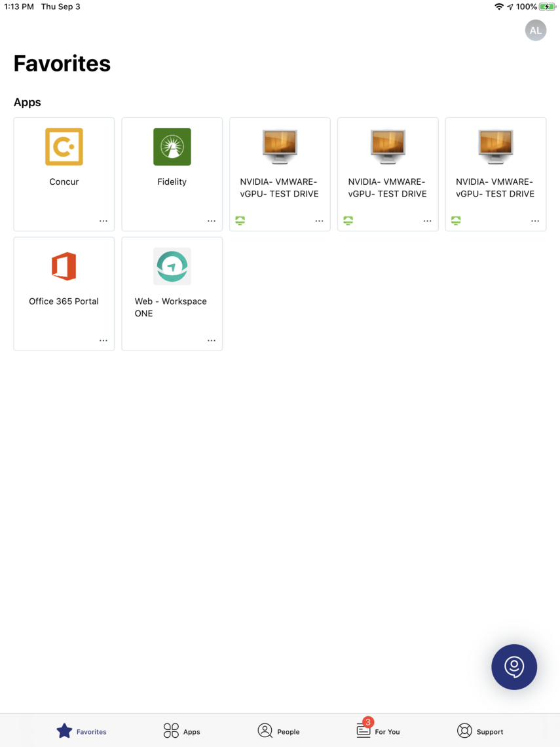Screen dimensions: 560x747
Task: Open the Concur app icon
Action: click(64, 147)
